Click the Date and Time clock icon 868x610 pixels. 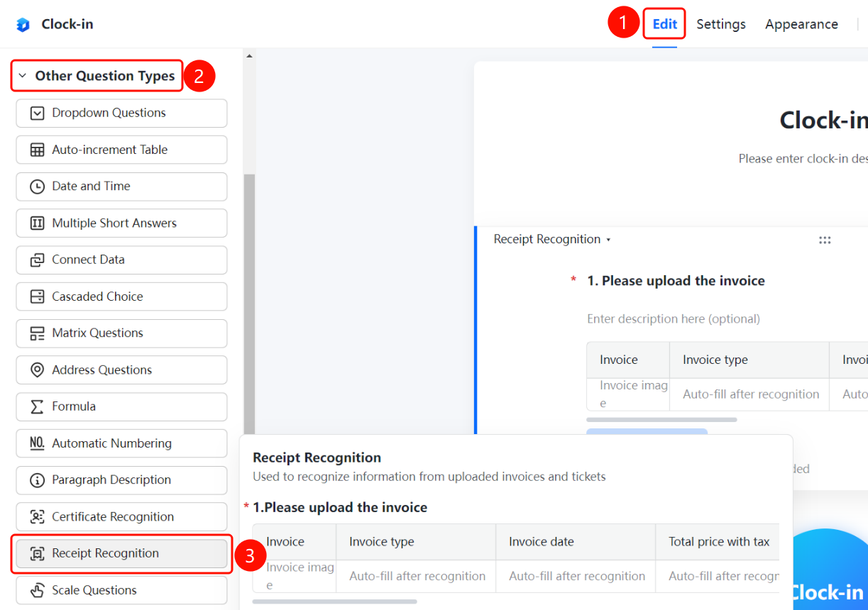click(x=37, y=187)
